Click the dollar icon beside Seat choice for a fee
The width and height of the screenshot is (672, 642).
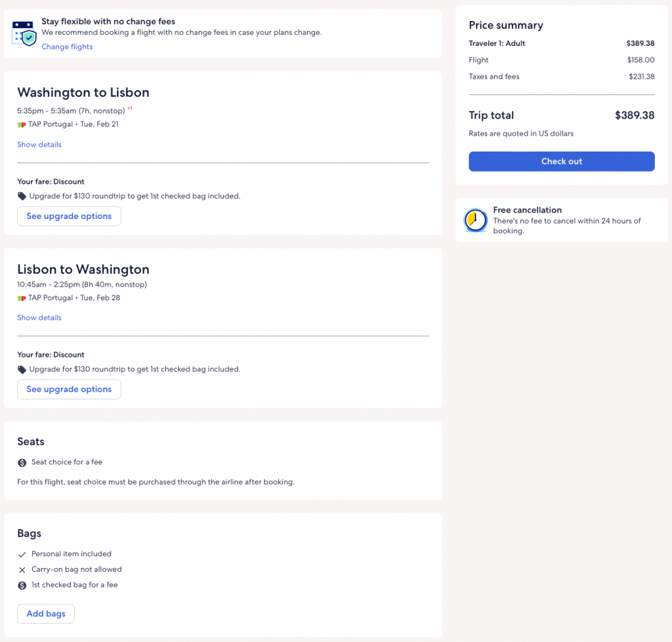tap(22, 462)
